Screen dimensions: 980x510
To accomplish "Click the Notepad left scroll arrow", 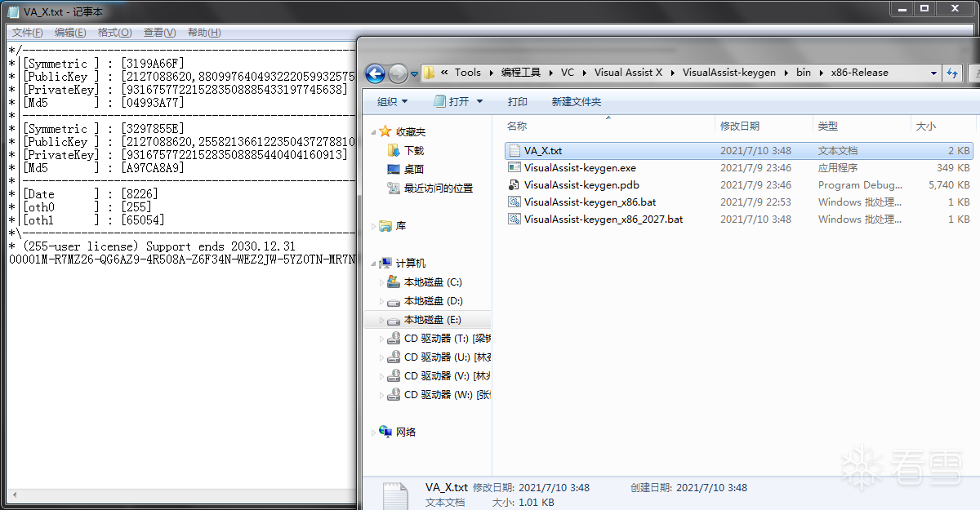I will point(14,496).
